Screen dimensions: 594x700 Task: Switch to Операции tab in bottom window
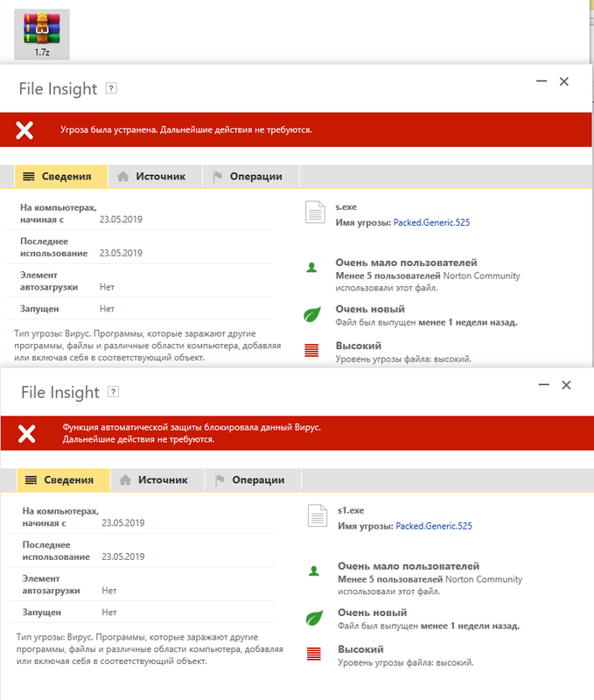pyautogui.click(x=253, y=479)
